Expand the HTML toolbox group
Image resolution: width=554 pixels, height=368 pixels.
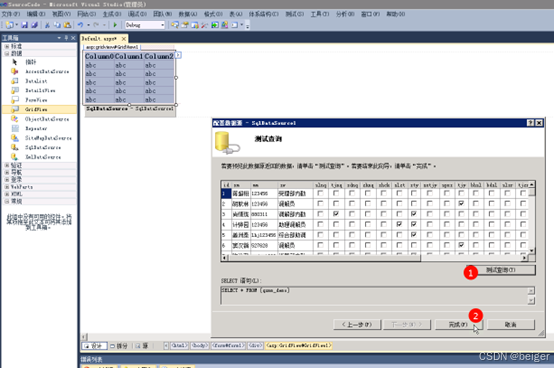tap(7, 194)
